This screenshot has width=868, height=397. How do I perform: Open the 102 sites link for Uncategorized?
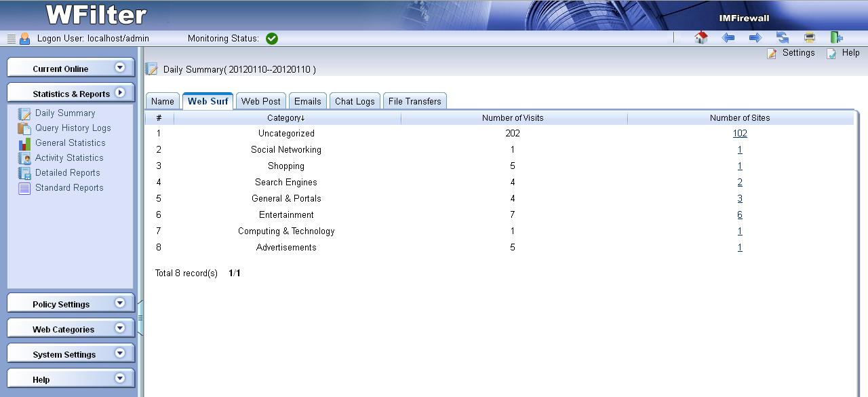click(740, 134)
